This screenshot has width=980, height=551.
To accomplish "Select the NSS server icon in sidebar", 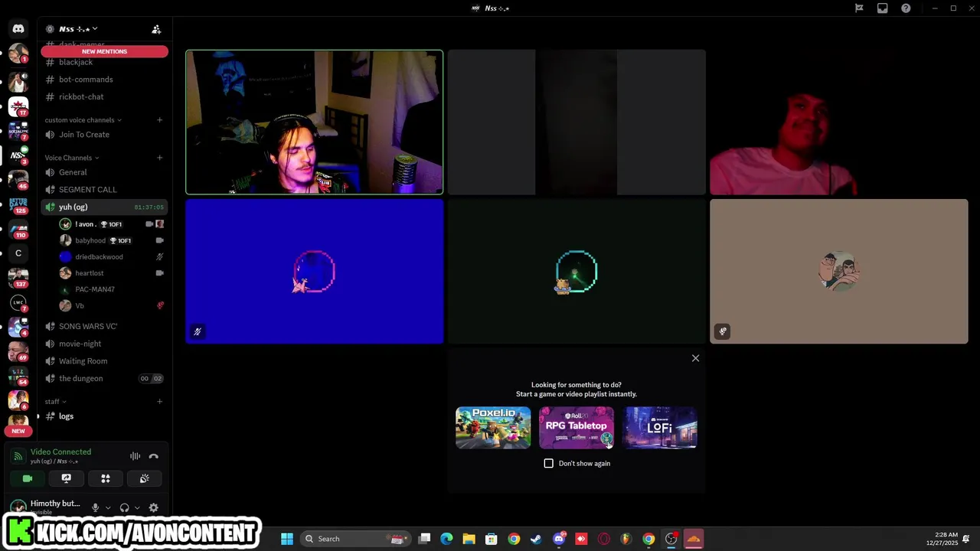I will [x=18, y=155].
